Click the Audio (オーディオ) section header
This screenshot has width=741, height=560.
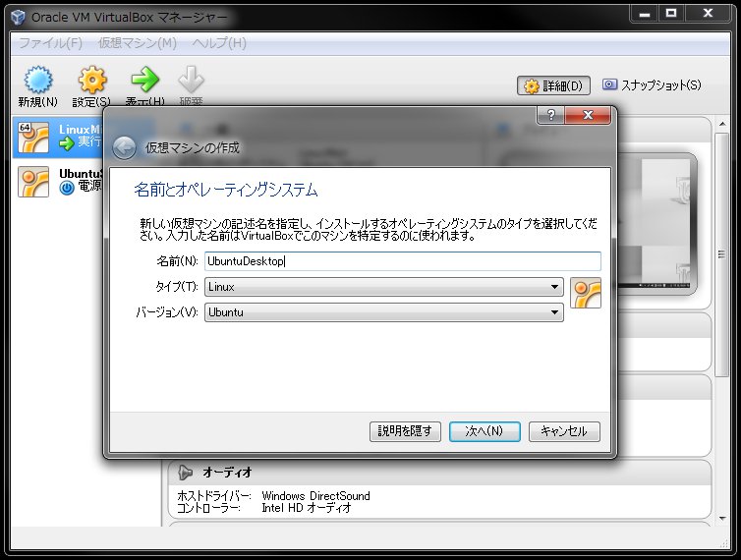(x=439, y=473)
